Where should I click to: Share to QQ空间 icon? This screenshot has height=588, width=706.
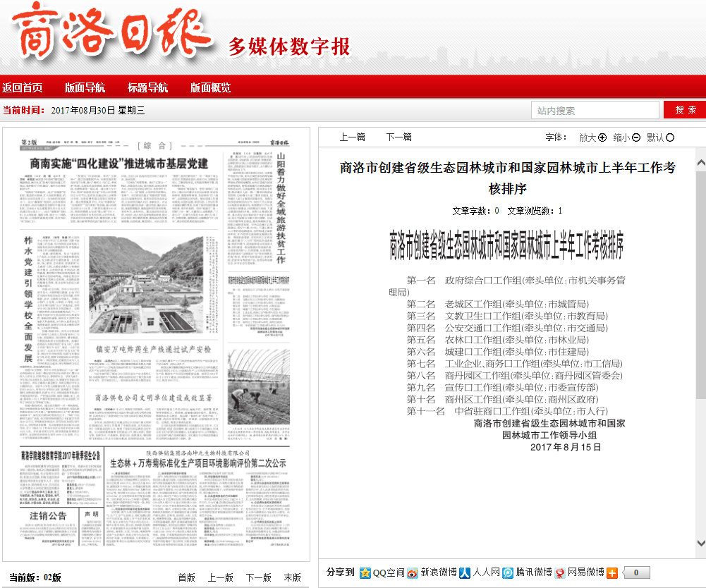point(365,572)
